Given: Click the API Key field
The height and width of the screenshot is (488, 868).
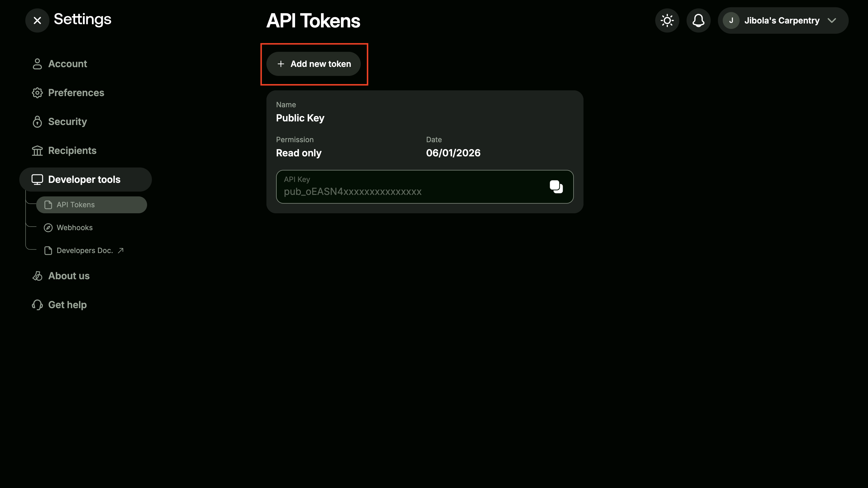Looking at the screenshot, I should point(404,187).
